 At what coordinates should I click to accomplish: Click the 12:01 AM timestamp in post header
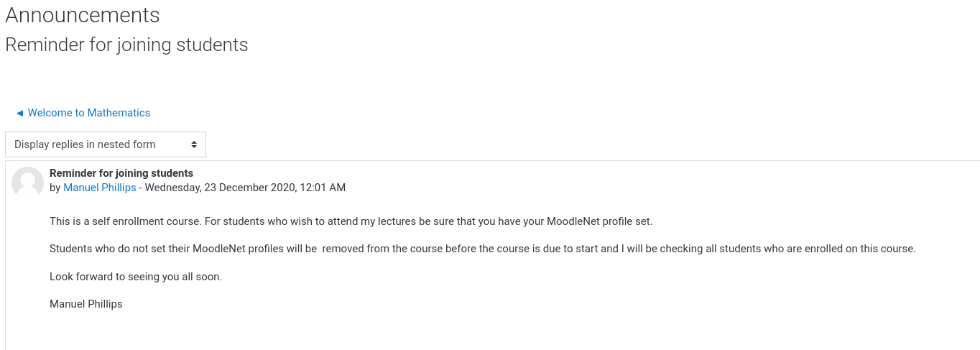pyautogui.click(x=322, y=188)
